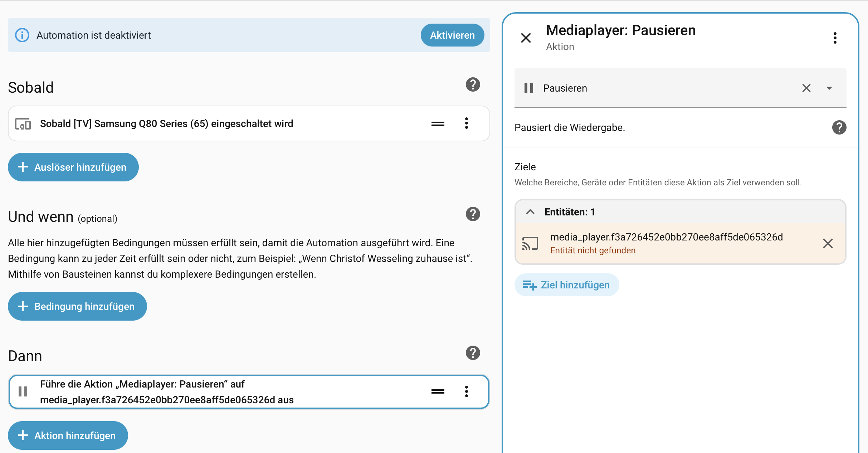This screenshot has height=453, width=868.
Task: Clear the selected Pausieren action
Action: point(806,88)
